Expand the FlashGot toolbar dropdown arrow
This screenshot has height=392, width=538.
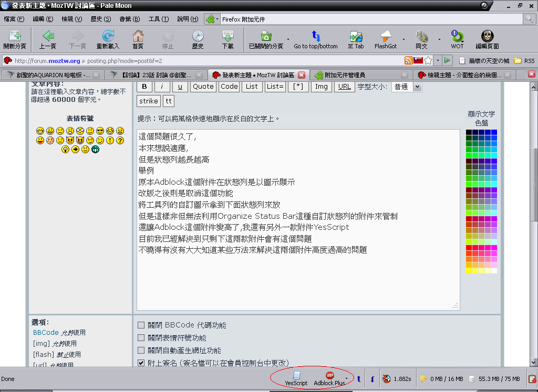(x=403, y=39)
